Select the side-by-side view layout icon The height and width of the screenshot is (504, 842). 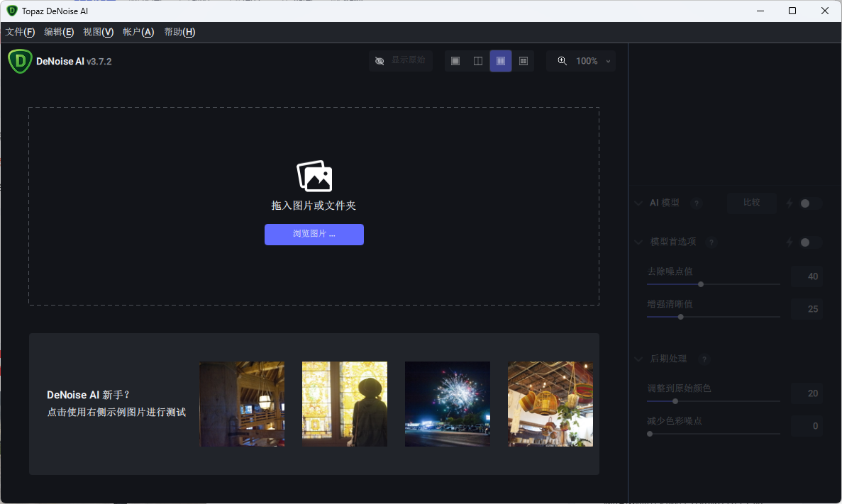(x=501, y=61)
